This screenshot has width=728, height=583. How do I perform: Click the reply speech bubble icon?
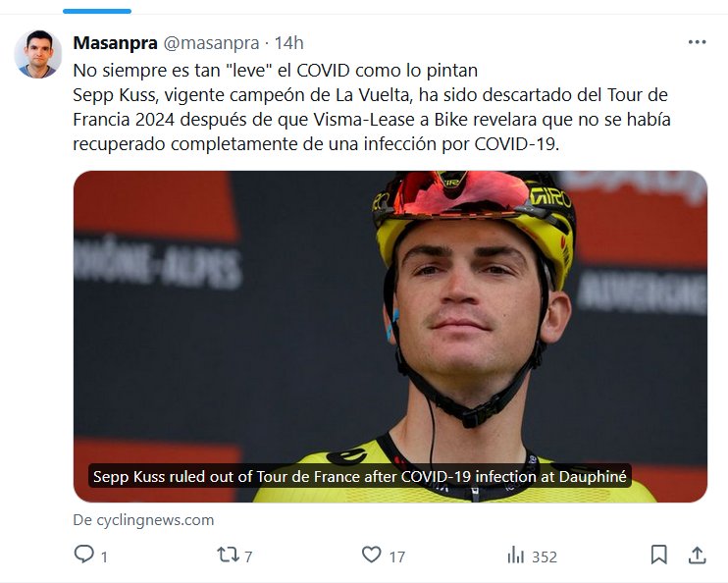[84, 556]
